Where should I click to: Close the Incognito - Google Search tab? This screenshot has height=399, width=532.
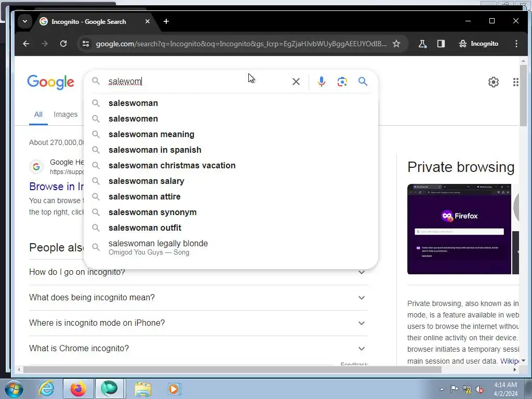click(147, 21)
